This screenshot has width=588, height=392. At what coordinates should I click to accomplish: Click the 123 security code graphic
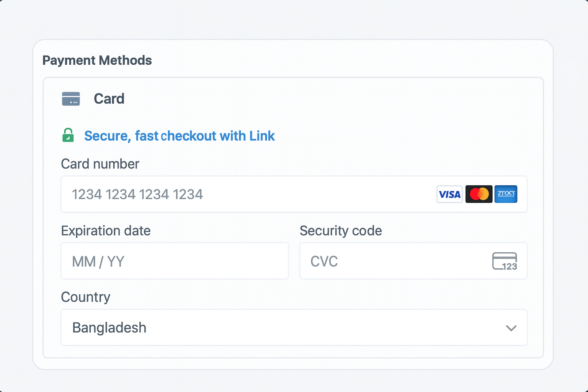click(510, 267)
